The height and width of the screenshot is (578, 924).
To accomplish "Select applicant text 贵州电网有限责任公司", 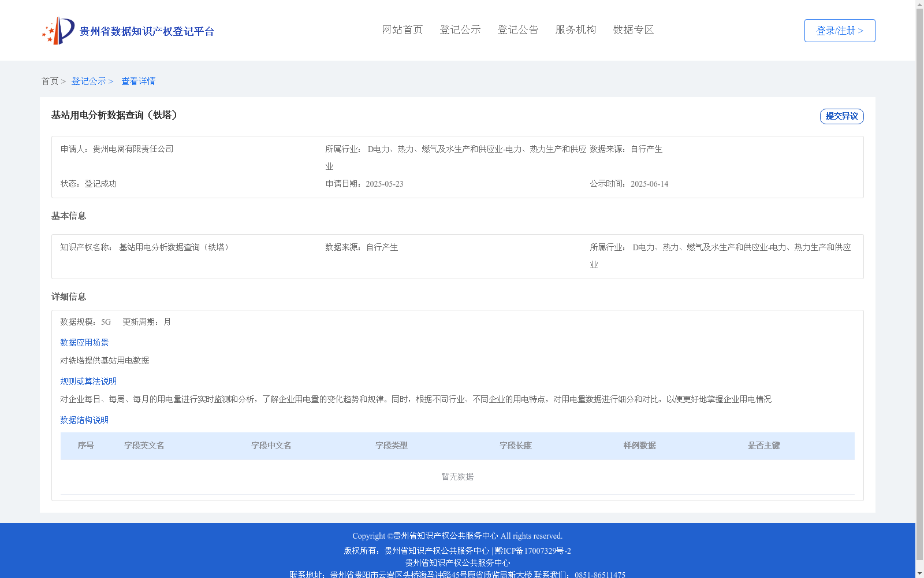I will click(x=133, y=149).
